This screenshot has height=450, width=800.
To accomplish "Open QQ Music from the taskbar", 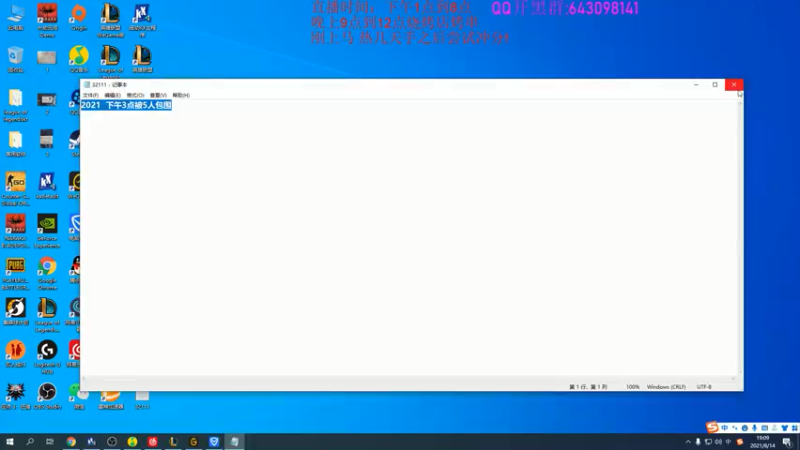I will pos(132,441).
